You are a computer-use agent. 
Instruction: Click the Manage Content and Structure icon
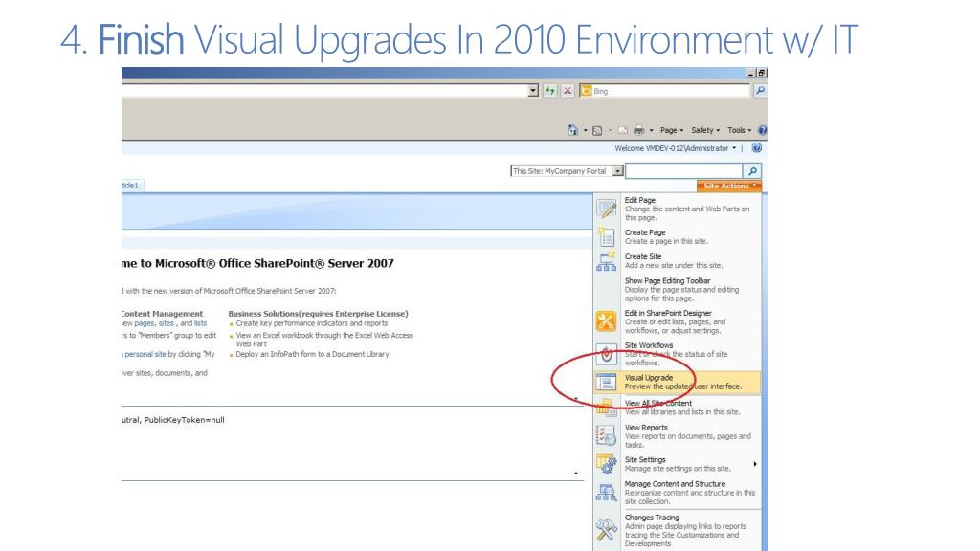tap(606, 493)
